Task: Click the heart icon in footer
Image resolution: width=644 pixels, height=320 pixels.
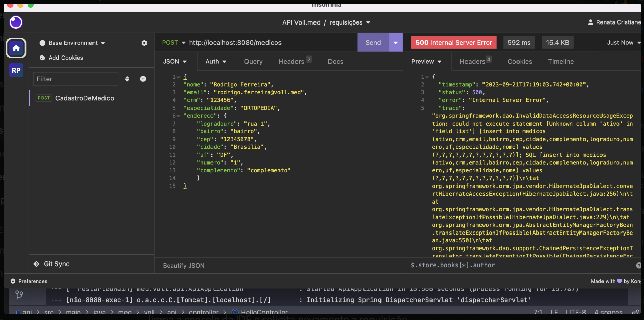Action: (620, 281)
